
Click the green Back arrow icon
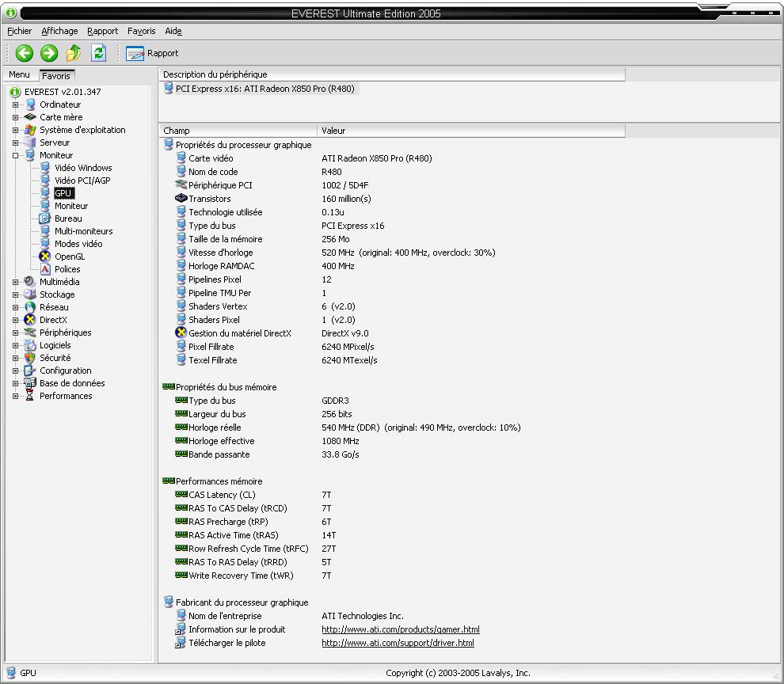click(x=24, y=53)
